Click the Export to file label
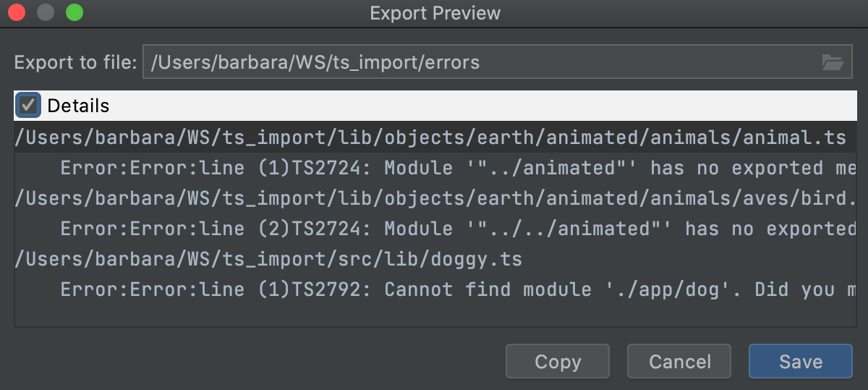Screen dimensions: 868x390 click(75, 63)
